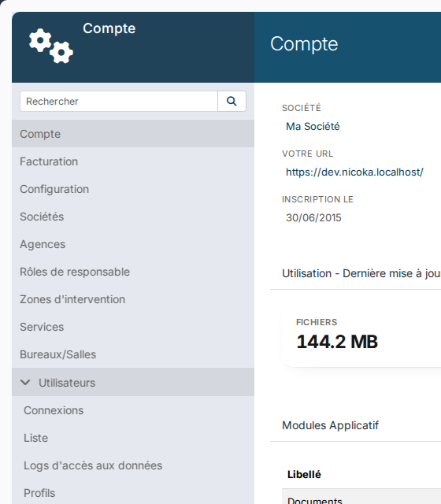Click the gears settings icon in header
The height and width of the screenshot is (504, 441).
pos(50,46)
